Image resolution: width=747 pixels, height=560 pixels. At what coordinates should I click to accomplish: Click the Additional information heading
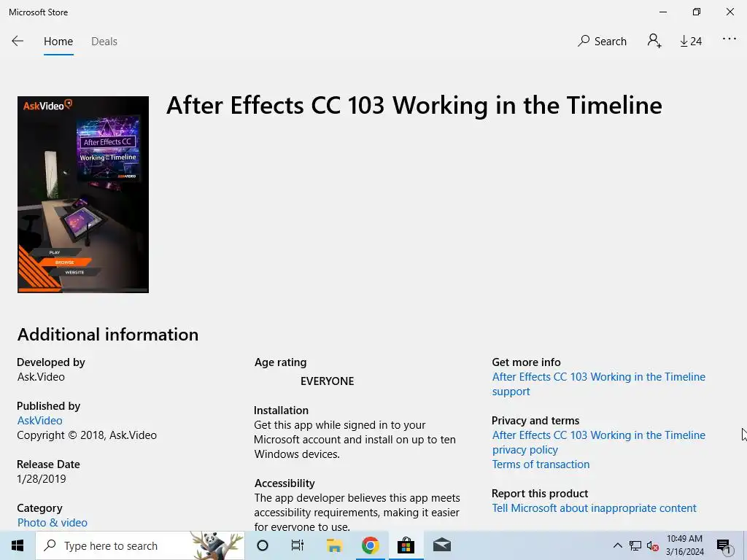(x=108, y=334)
